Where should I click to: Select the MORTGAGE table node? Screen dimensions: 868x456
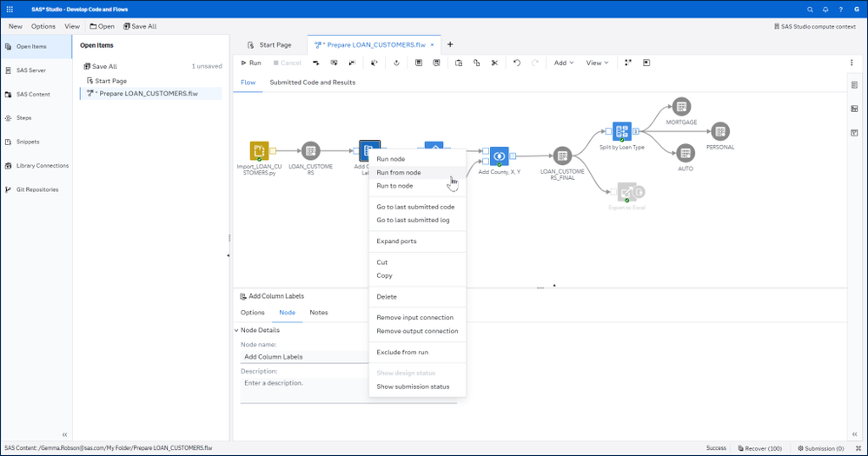681,106
